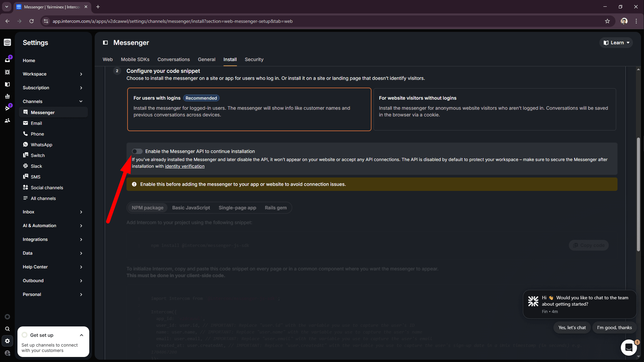The height and width of the screenshot is (362, 644).
Task: Open the Fin chat message preview
Action: (580, 304)
